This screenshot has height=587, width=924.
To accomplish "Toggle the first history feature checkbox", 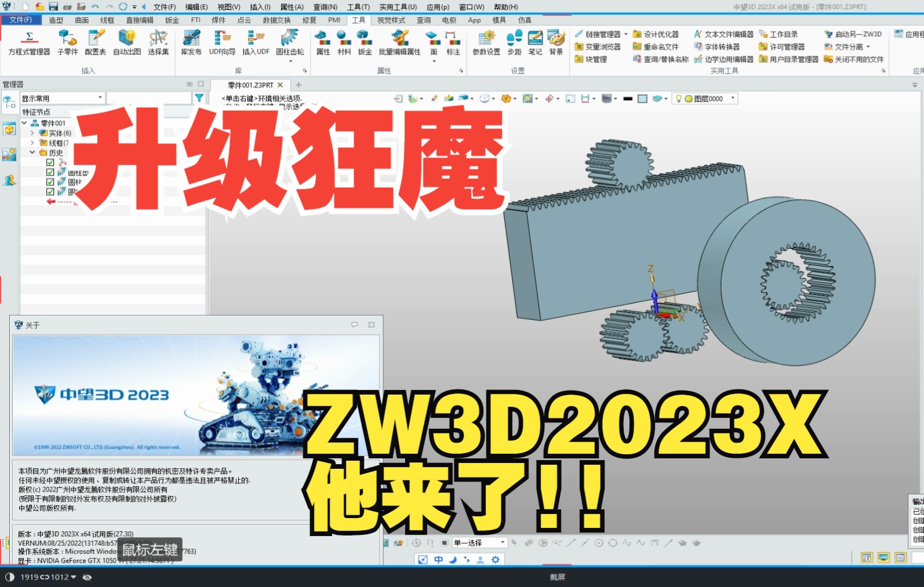I will 50,163.
